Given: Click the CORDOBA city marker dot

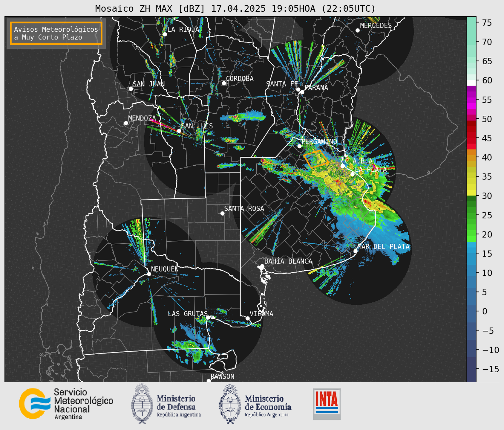Looking at the screenshot, I should (224, 83).
